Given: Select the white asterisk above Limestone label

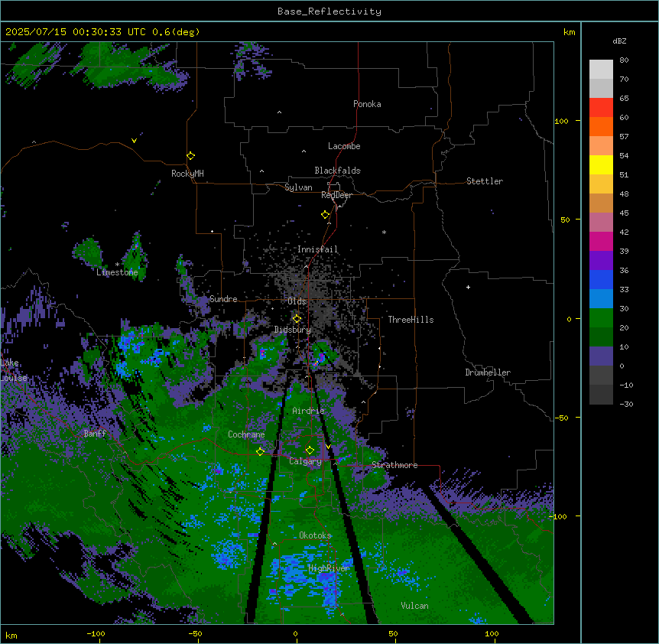Looking at the screenshot, I should [117, 265].
